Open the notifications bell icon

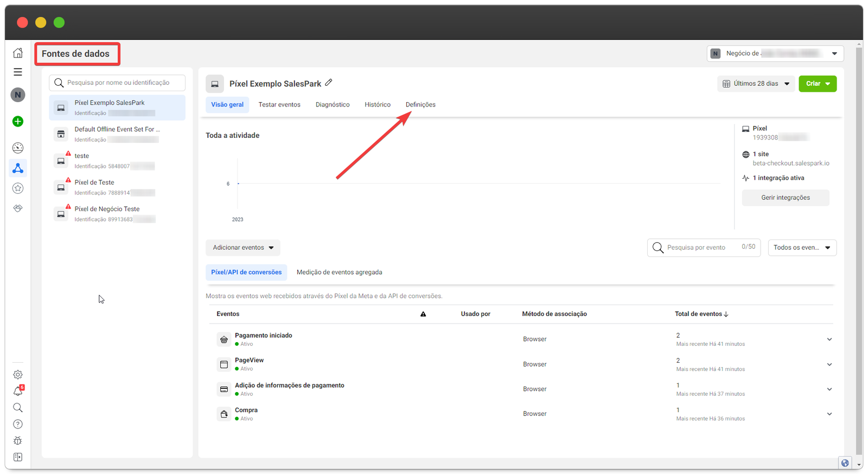pyautogui.click(x=18, y=391)
